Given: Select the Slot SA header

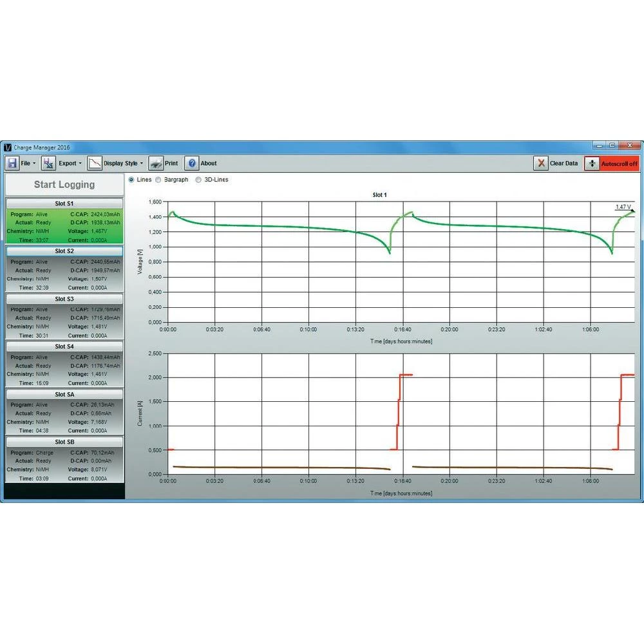Looking at the screenshot, I should click(x=64, y=394).
